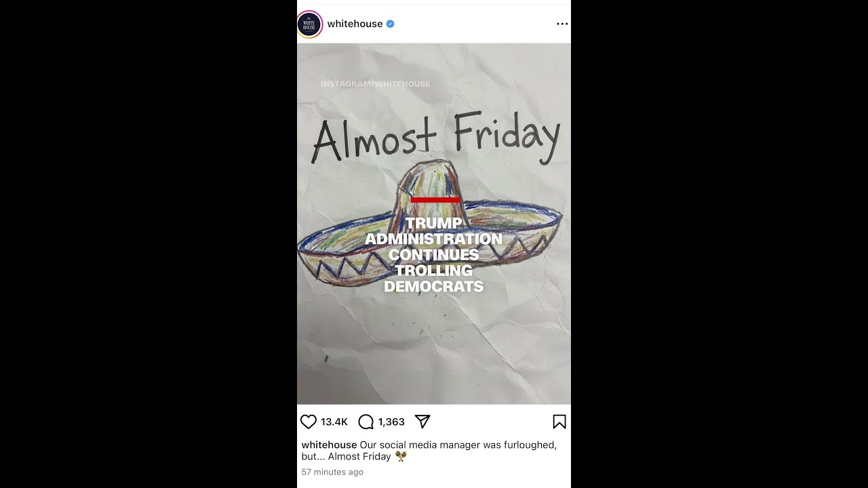Save the post with the bookmark icon
The width and height of the screenshot is (868, 488).
pos(559,422)
